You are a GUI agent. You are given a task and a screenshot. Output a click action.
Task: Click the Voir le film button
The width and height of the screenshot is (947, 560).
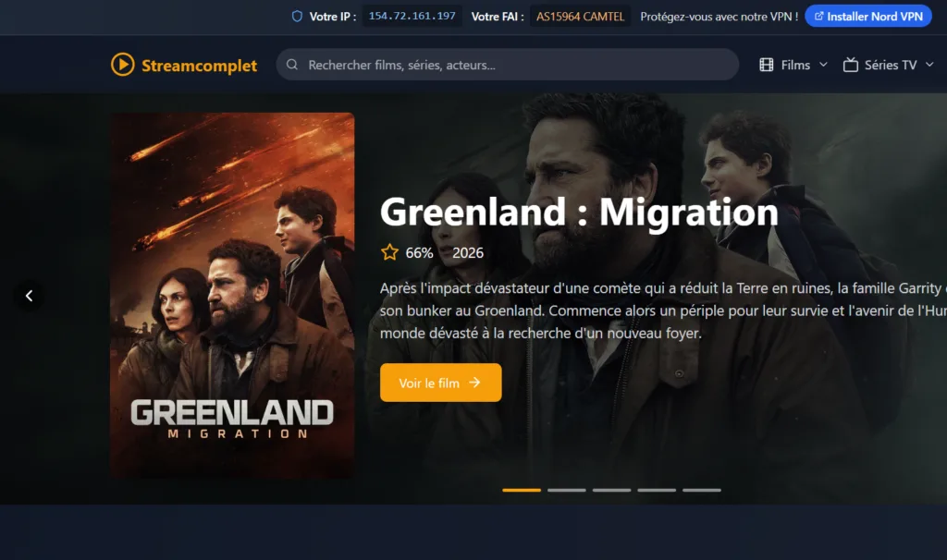coord(441,383)
